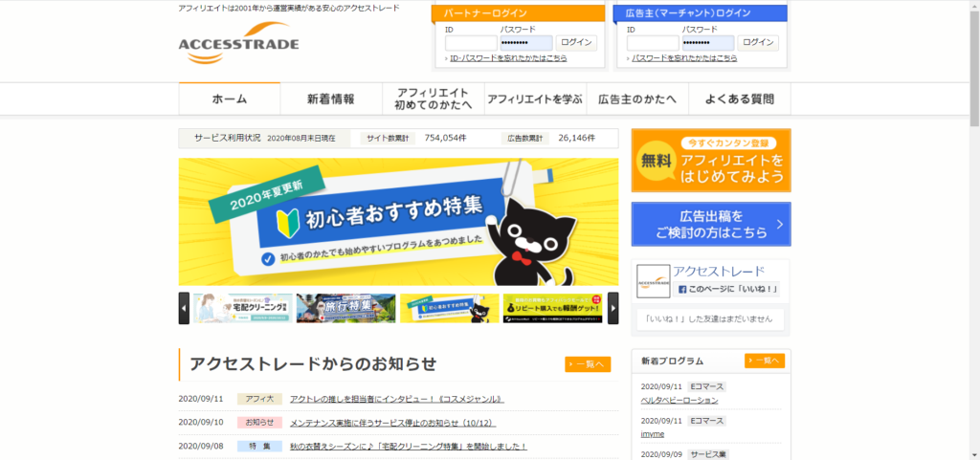Viewport: 980px width, 460px height.
Task: Click black cat mascot on main banner
Action: point(531,244)
